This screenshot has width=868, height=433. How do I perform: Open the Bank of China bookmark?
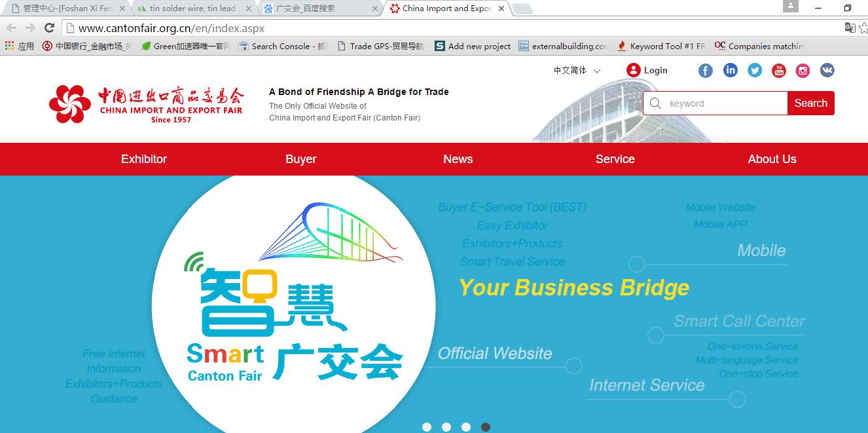(88, 46)
